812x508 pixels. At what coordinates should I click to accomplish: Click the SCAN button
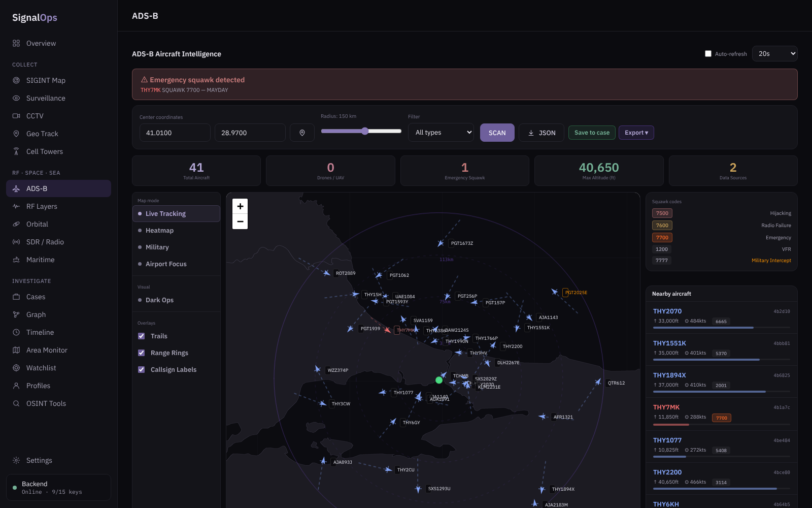coord(497,133)
